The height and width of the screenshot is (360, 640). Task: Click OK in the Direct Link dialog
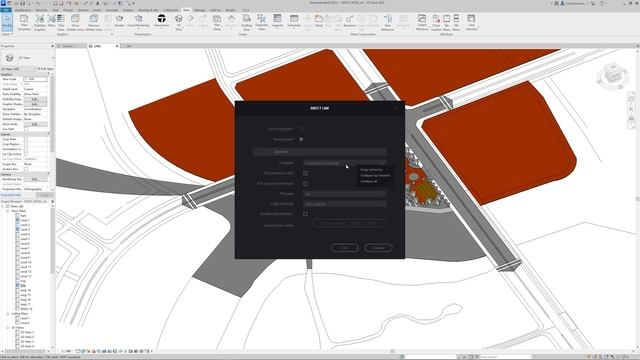(x=344, y=248)
